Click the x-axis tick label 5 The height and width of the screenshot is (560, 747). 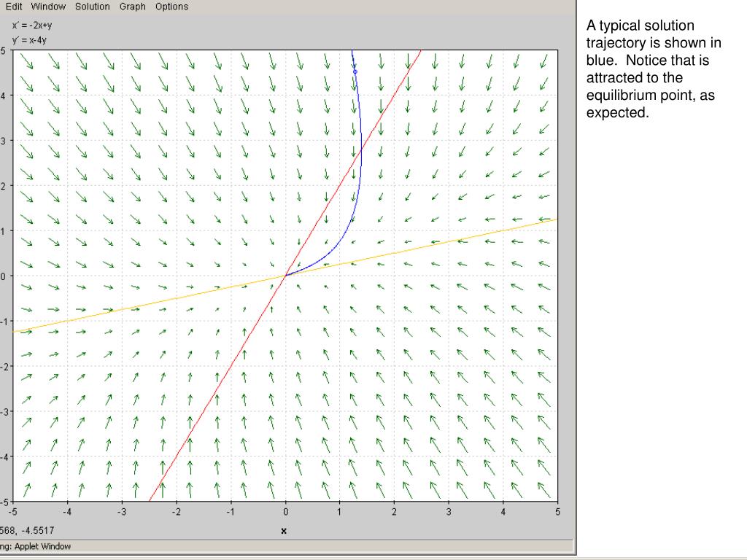pos(557,512)
